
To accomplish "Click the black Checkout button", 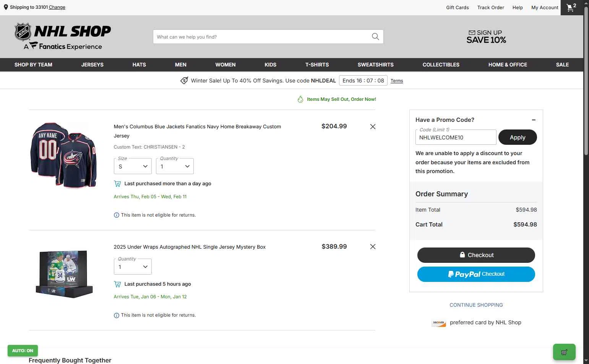I will [x=476, y=255].
